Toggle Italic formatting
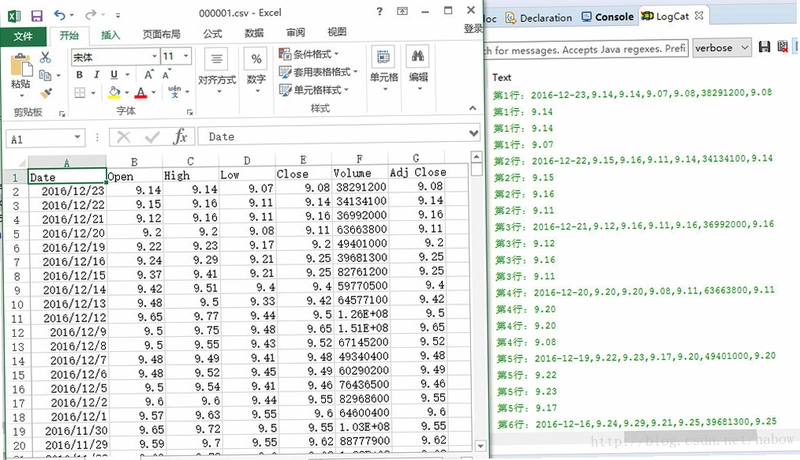The width and height of the screenshot is (800, 460). (x=96, y=75)
